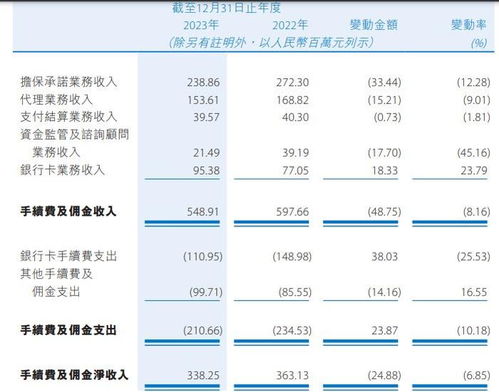Click the total 548.91
The height and width of the screenshot is (392, 499).
point(203,212)
